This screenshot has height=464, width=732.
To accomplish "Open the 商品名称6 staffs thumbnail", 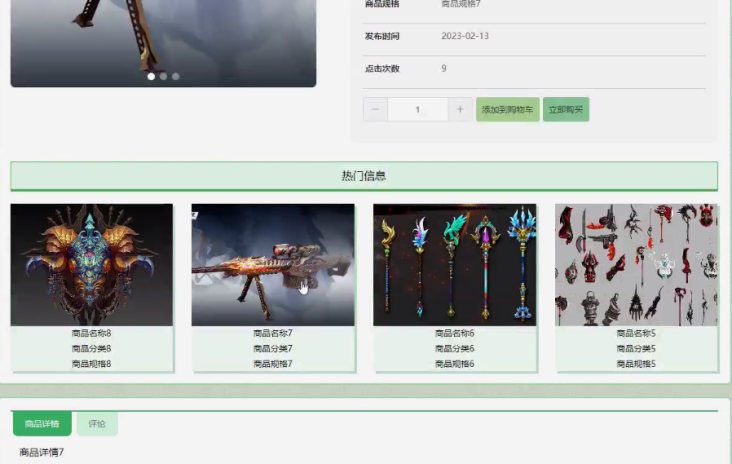I will point(455,265).
